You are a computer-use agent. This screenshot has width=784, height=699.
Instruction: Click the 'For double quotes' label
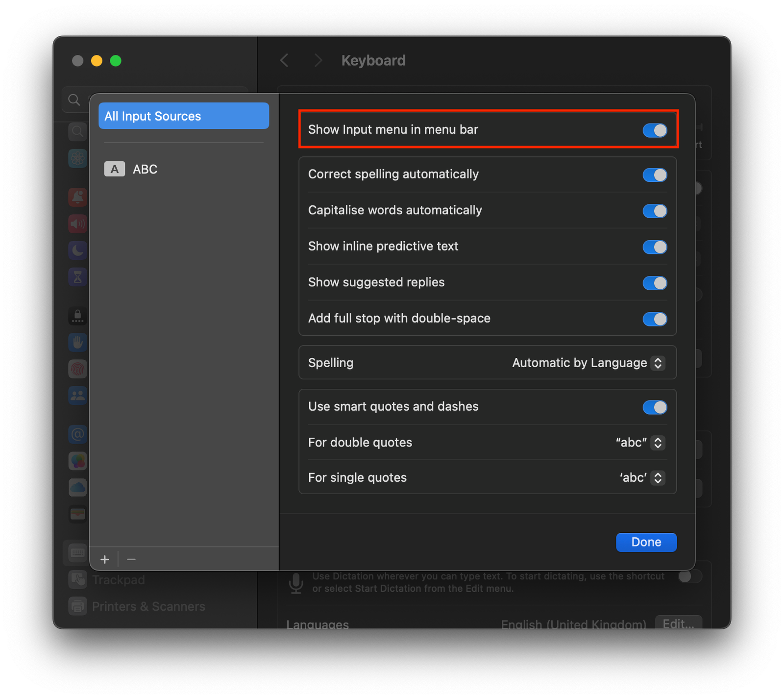[360, 443]
